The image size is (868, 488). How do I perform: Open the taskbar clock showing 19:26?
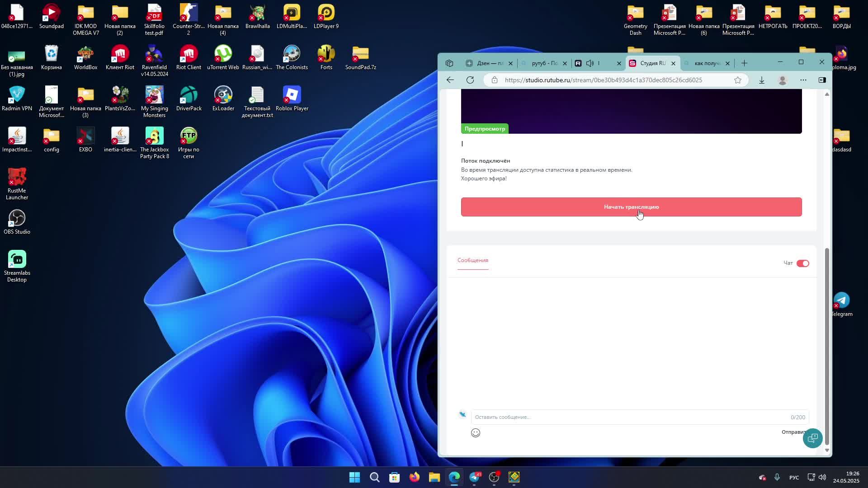pyautogui.click(x=847, y=477)
